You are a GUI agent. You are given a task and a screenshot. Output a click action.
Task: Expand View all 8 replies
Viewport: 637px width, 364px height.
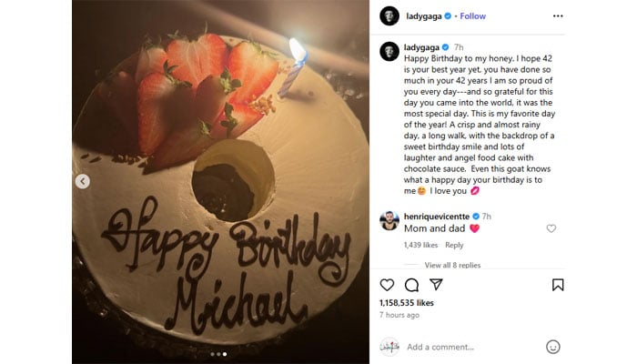click(x=452, y=265)
